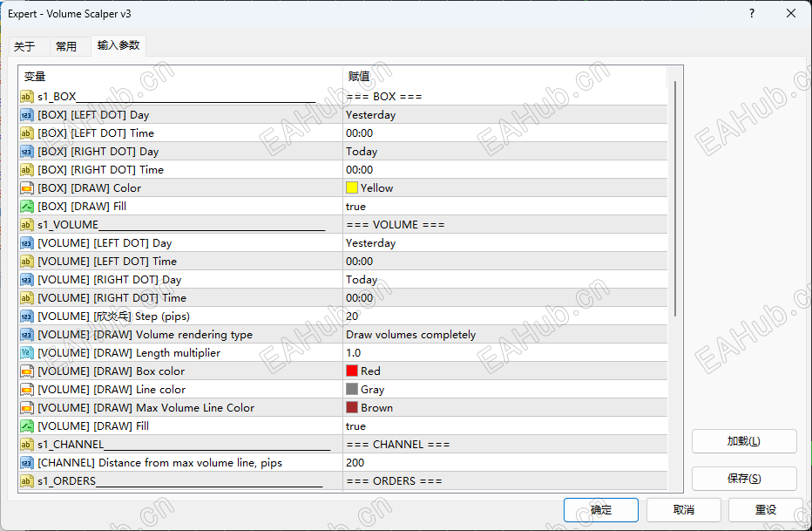This screenshot has height=531, width=812.
Task: Open the help question mark in the title bar
Action: 752,13
